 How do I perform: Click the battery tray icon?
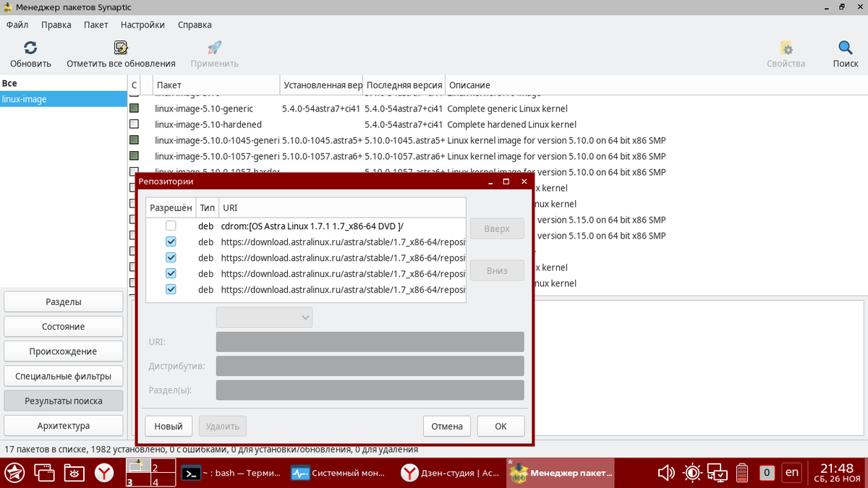tap(743, 474)
